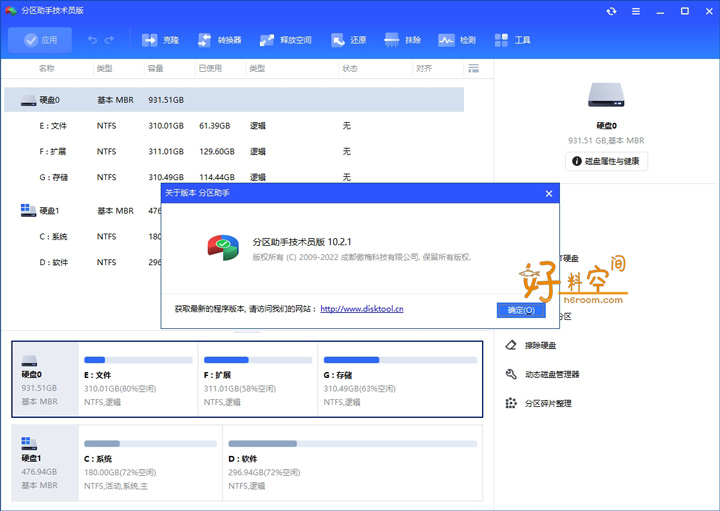Open the Test (检测) tool
This screenshot has height=511, width=720.
point(457,40)
